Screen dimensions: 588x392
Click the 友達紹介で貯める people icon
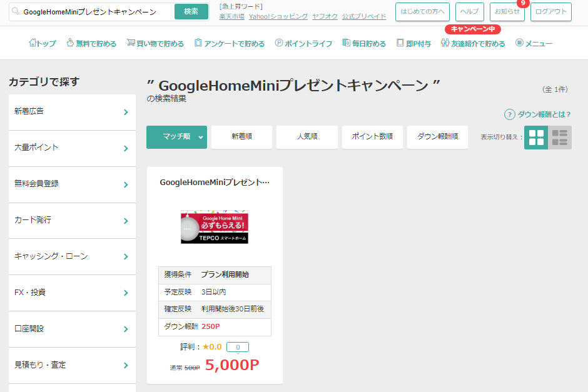tap(445, 43)
